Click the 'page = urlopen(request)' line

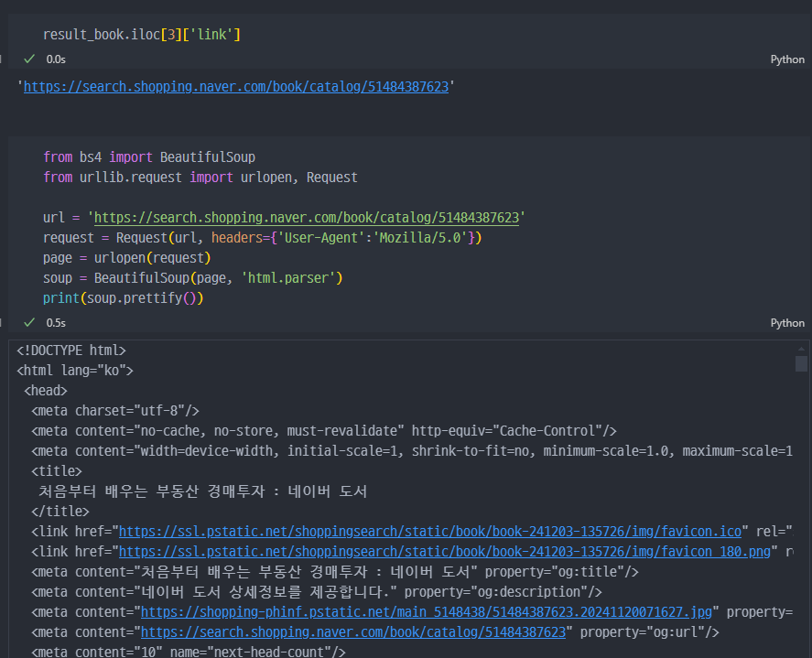coord(127,258)
